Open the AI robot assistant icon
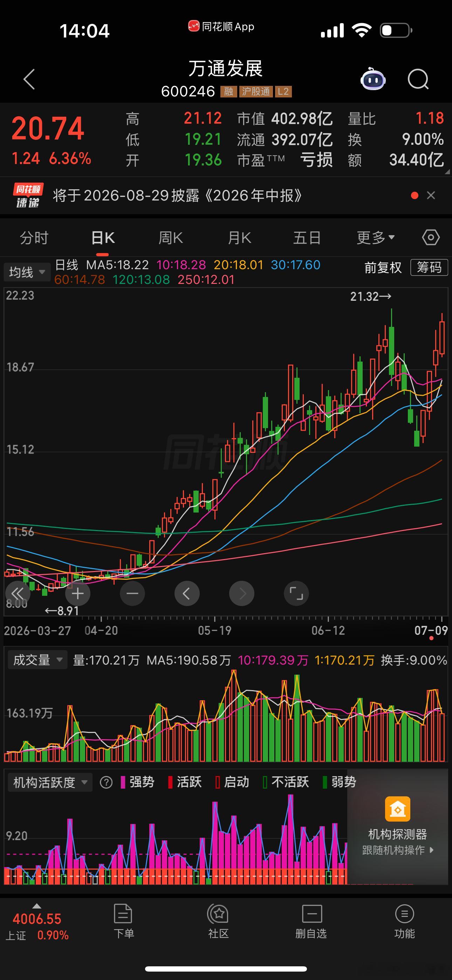The width and height of the screenshot is (452, 980). (x=373, y=79)
